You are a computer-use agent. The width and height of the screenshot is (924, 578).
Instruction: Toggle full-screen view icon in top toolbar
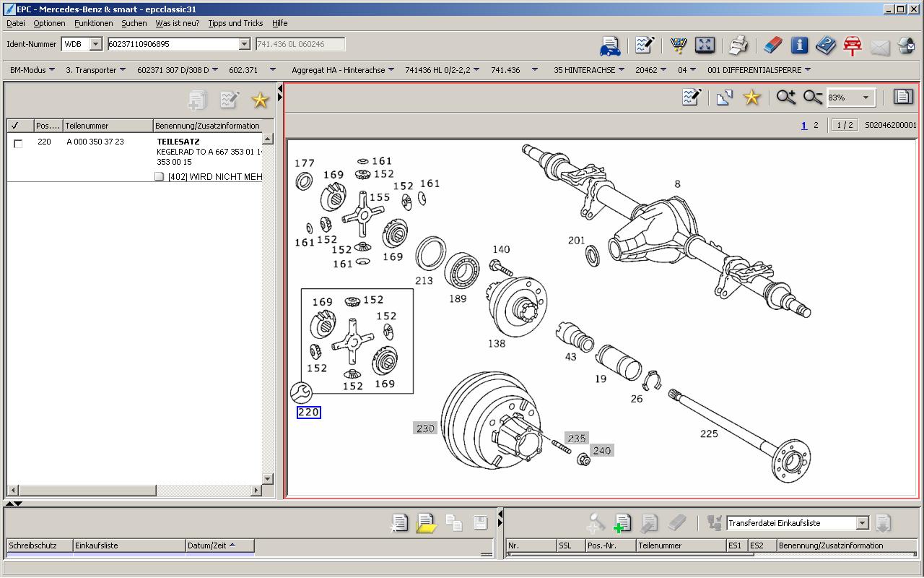click(x=705, y=46)
